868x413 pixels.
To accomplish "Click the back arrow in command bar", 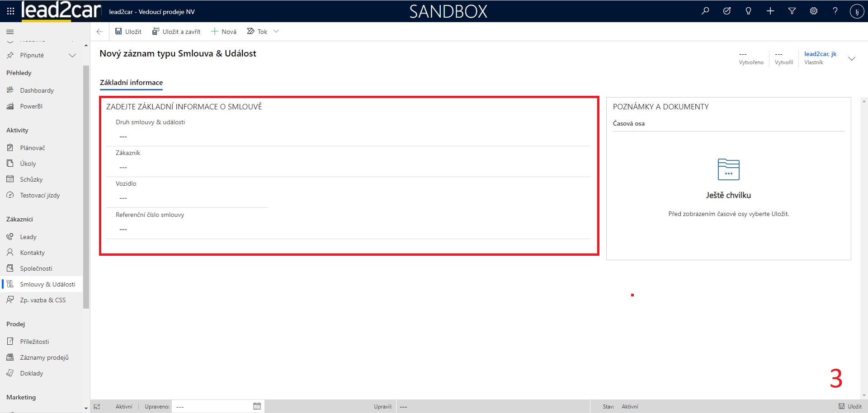I will point(100,32).
